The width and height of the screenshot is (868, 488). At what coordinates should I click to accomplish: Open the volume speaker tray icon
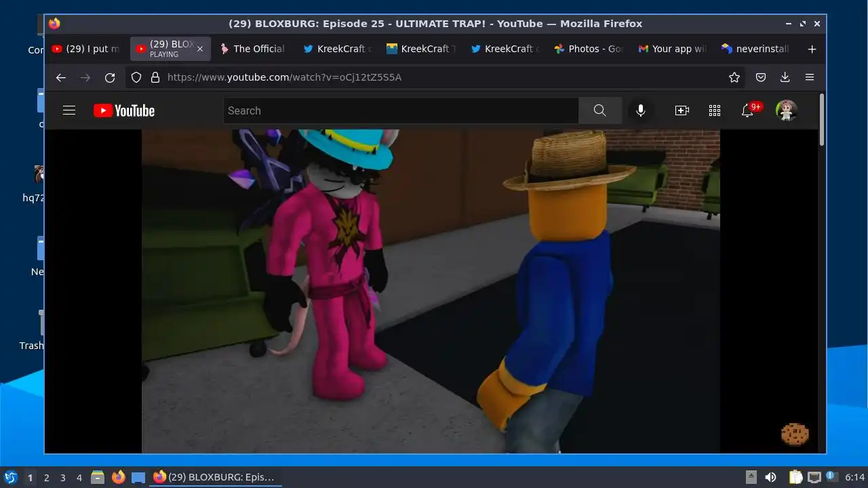[770, 477]
